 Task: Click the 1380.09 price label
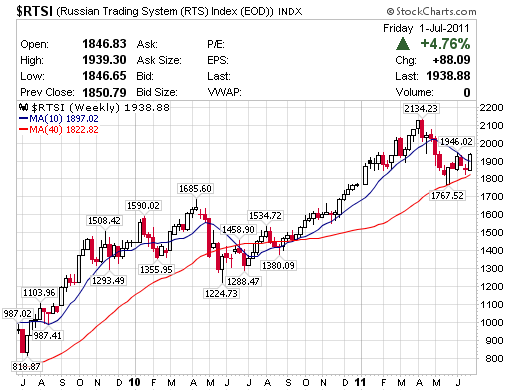[x=278, y=265]
